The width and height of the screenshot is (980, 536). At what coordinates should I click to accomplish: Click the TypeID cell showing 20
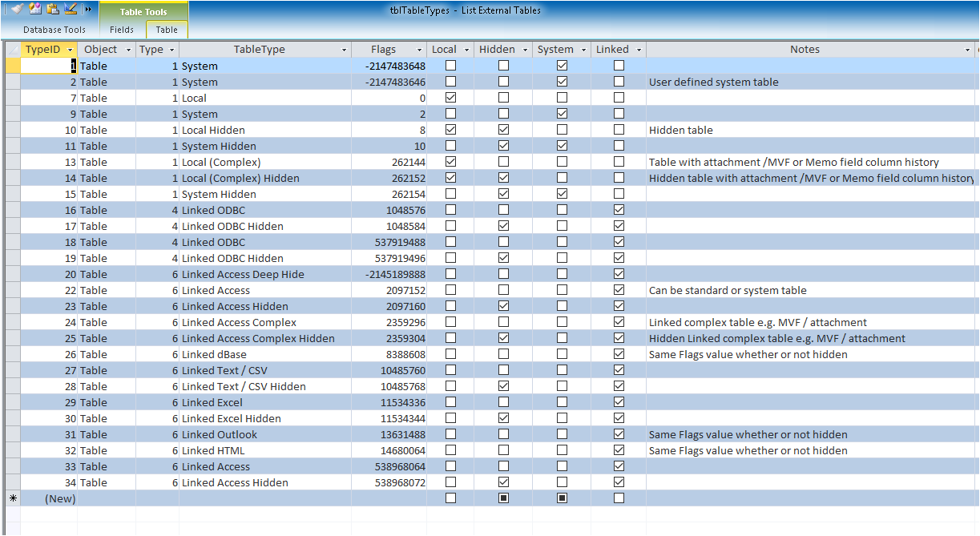pyautogui.click(x=49, y=274)
